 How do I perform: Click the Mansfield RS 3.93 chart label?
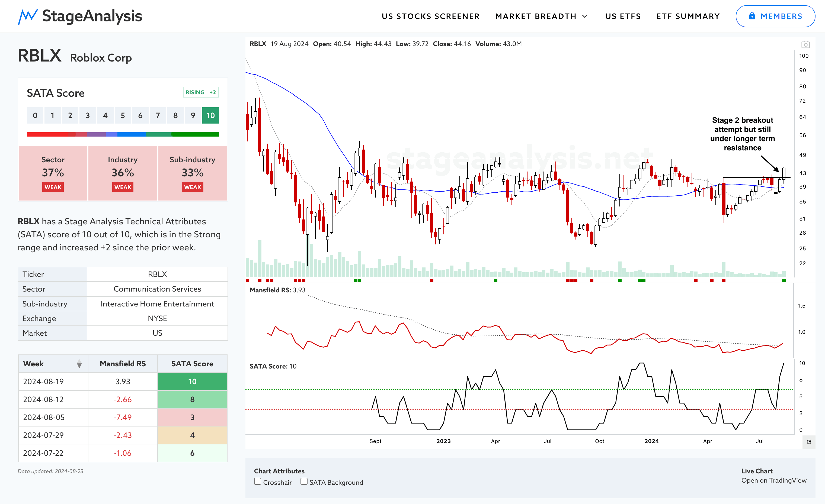(x=277, y=290)
